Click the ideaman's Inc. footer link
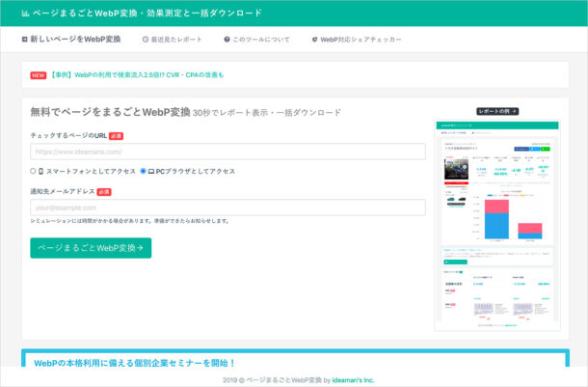Screen dimensions: 588x387 coord(361,380)
